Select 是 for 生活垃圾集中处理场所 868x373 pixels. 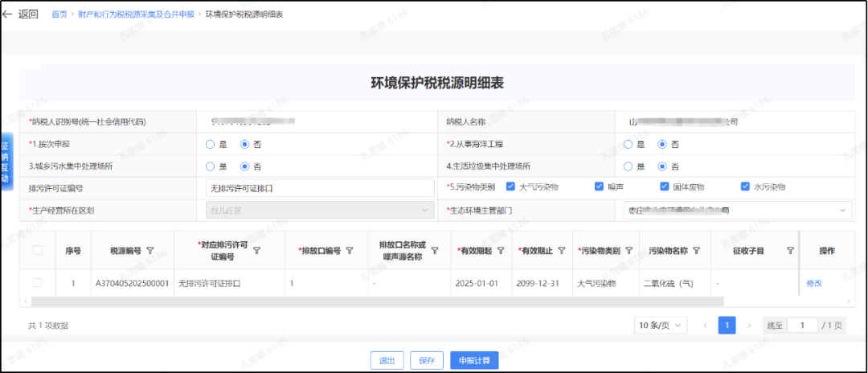pyautogui.click(x=628, y=166)
